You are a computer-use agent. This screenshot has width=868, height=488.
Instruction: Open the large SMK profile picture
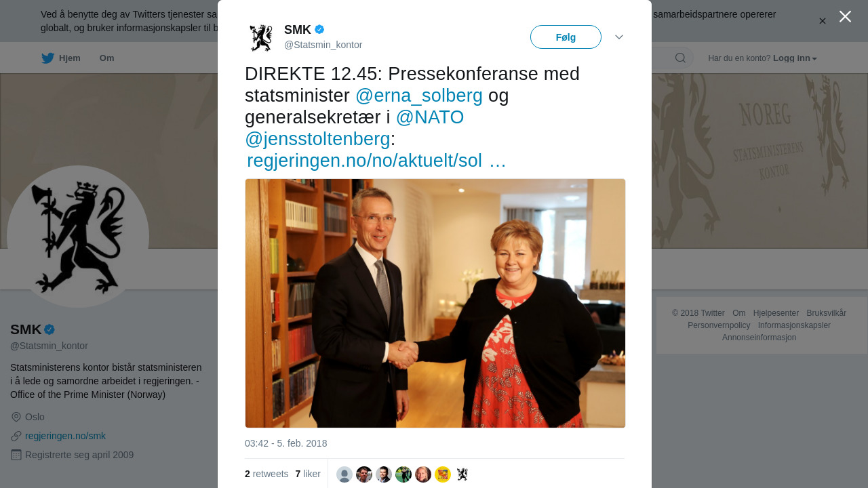click(x=78, y=237)
